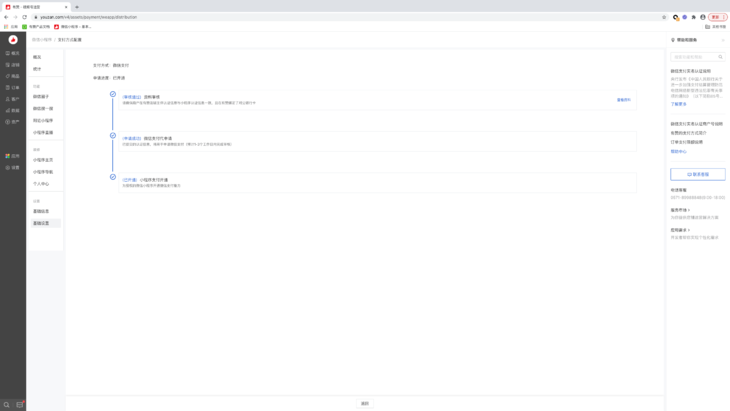This screenshot has height=411, width=730.
Task: Collapse the 帮助和服务 help panel
Action: click(722, 40)
